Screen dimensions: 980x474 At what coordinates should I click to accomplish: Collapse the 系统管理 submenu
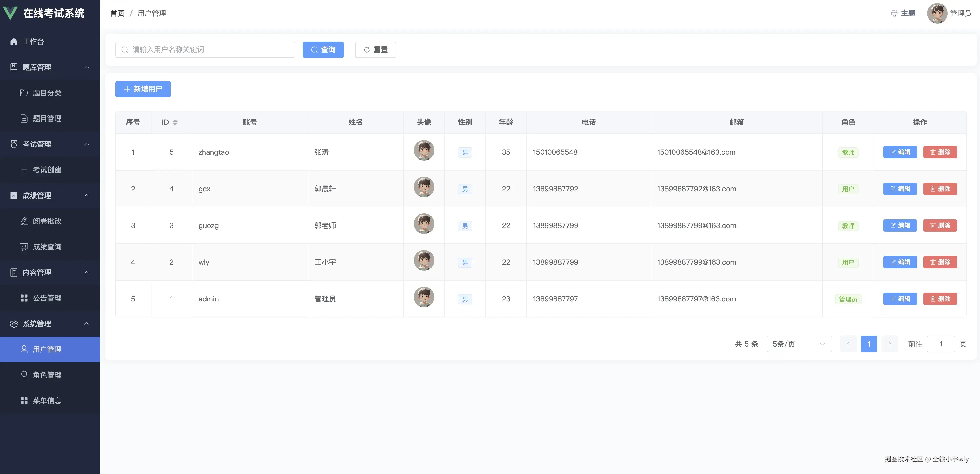[87, 323]
